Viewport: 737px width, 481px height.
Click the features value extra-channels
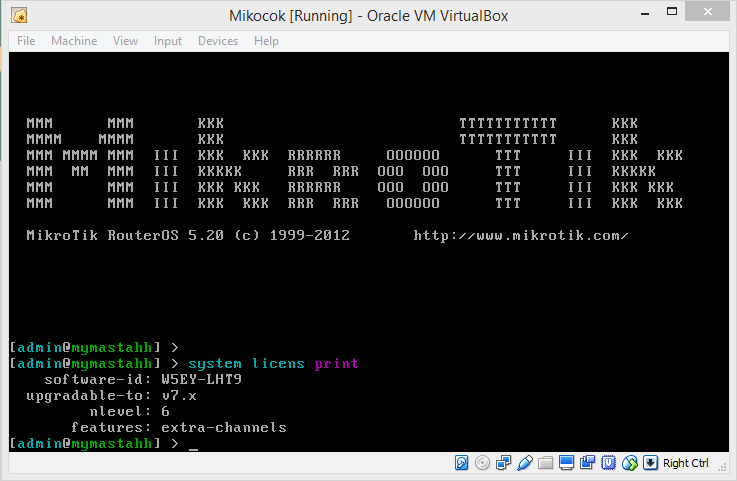(224, 427)
